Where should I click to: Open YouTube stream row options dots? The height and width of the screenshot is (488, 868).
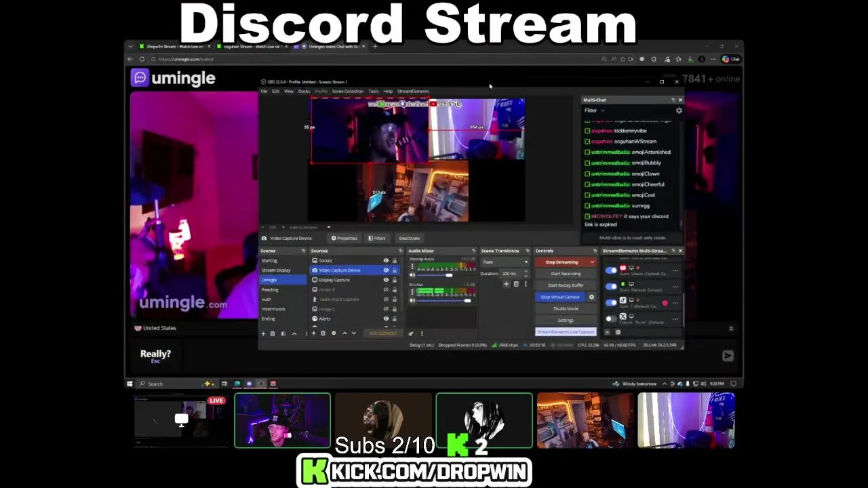coord(675,270)
